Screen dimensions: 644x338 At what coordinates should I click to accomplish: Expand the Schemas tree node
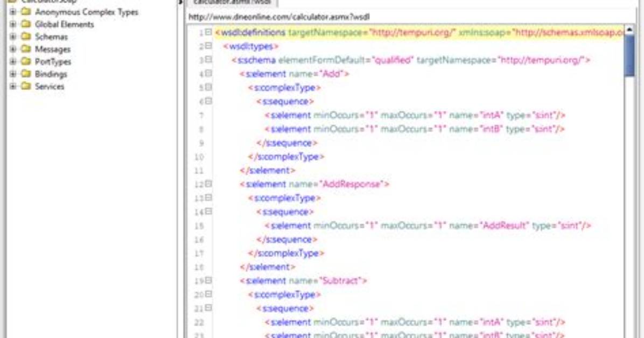[x=13, y=37]
